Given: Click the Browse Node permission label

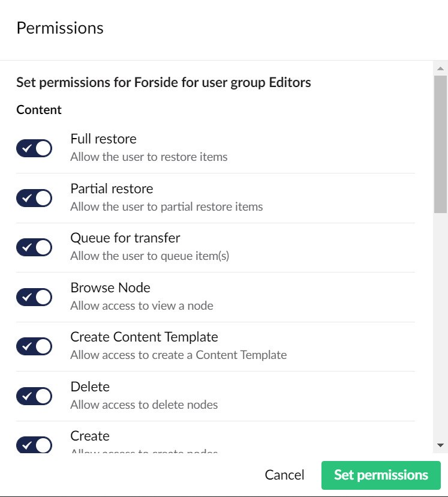Looking at the screenshot, I should pos(110,288).
